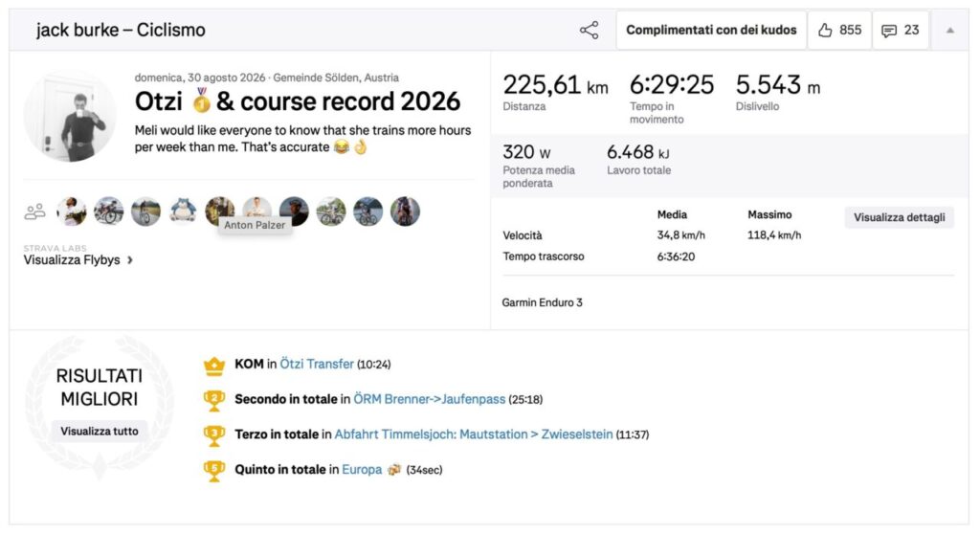Click the medal emoji in activity title
This screenshot has width=980, height=534.
point(201,100)
